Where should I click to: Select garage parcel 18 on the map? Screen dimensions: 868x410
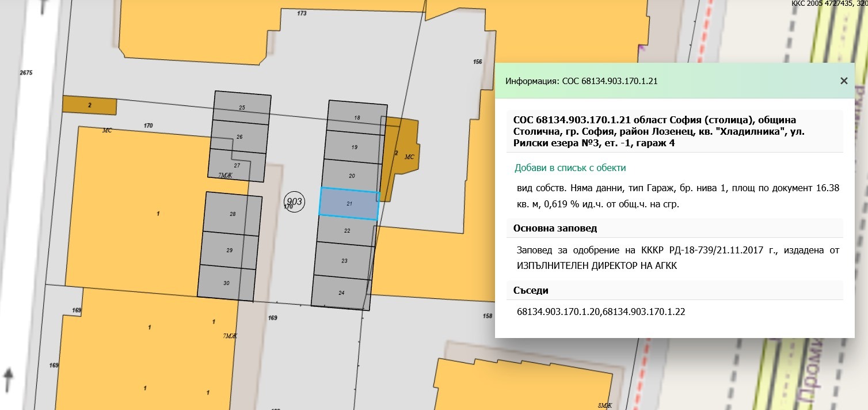(357, 117)
